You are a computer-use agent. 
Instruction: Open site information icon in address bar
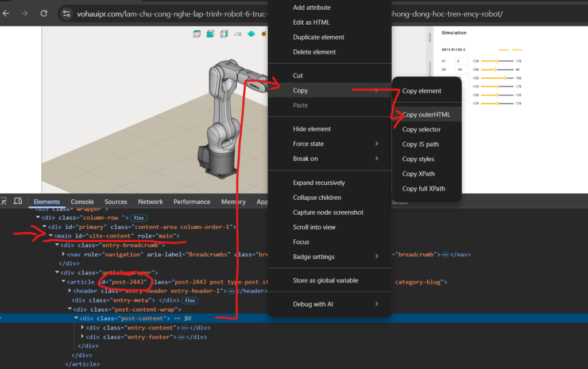tap(67, 13)
